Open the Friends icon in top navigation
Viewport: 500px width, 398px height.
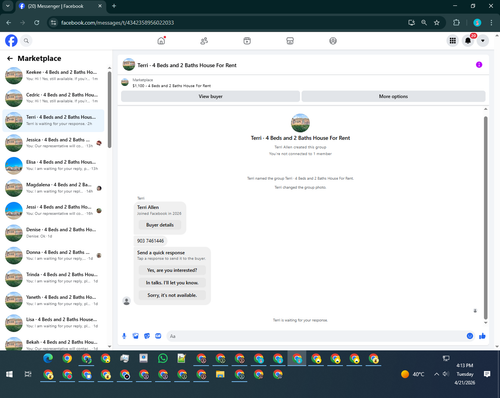204,41
